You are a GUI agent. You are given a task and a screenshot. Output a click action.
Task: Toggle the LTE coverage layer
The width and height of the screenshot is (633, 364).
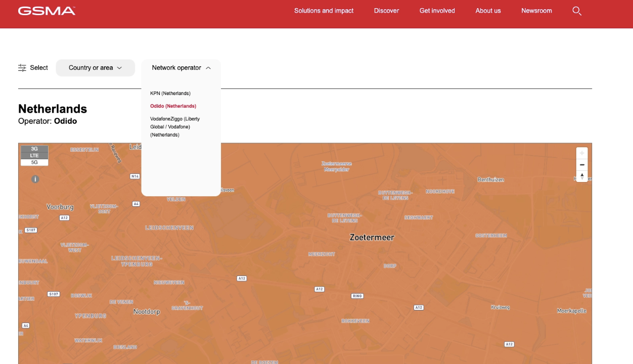point(34,156)
